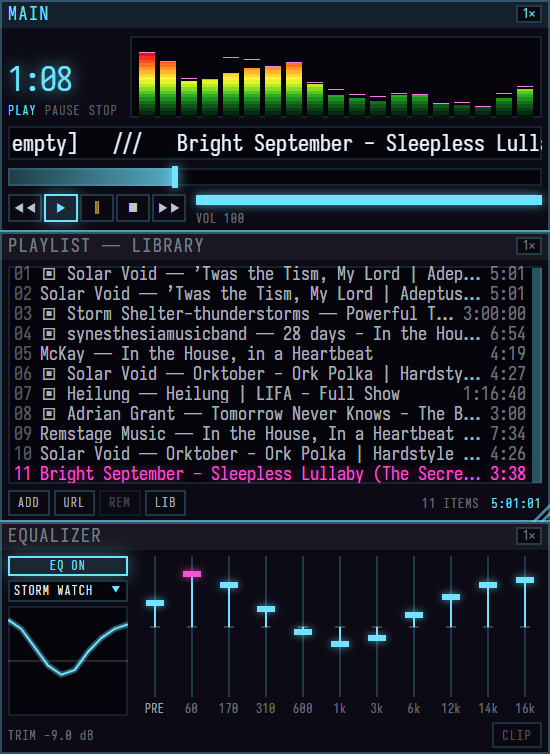550x754 pixels.
Task: Click the volume slider bar
Action: 369,200
